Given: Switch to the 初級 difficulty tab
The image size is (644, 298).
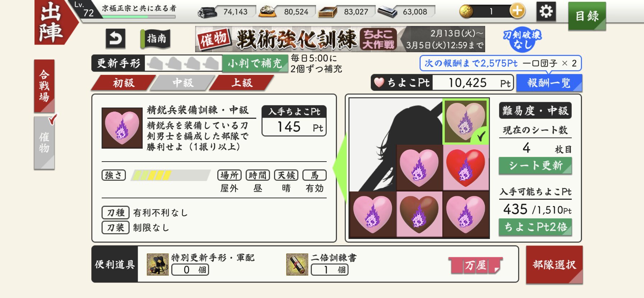Looking at the screenshot, I should pyautogui.click(x=124, y=83).
